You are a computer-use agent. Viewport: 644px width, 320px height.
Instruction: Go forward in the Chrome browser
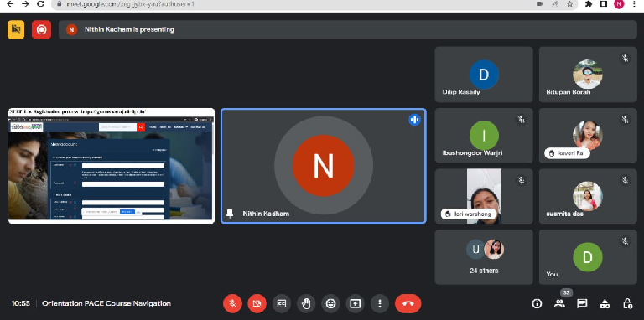coord(25,3)
